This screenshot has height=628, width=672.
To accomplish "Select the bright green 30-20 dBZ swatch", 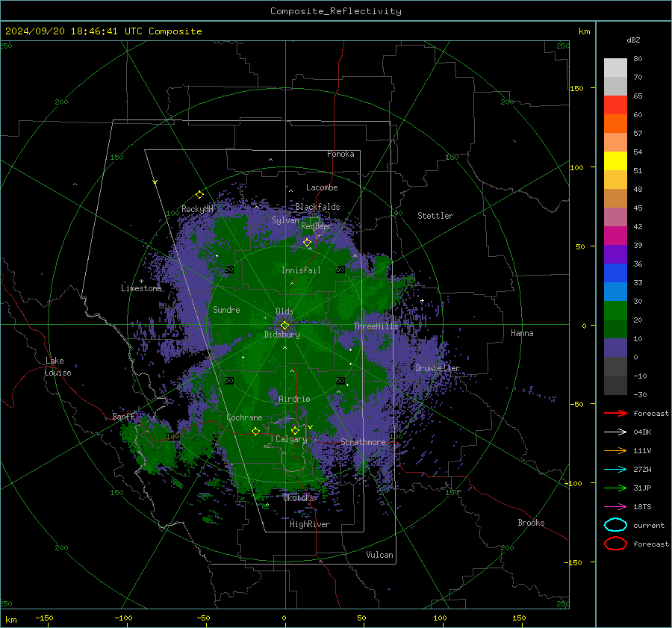I will 615,311.
